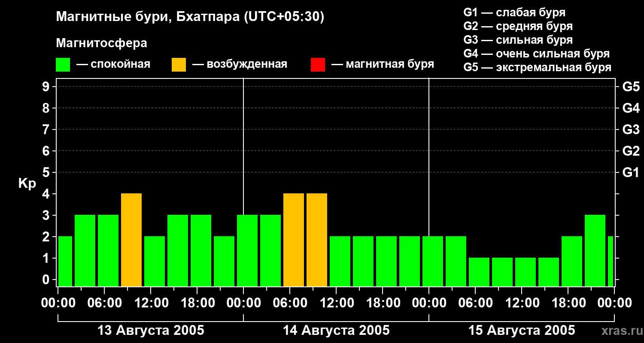
Task: Click the second orange bar on 14 August
Action: [x=317, y=240]
